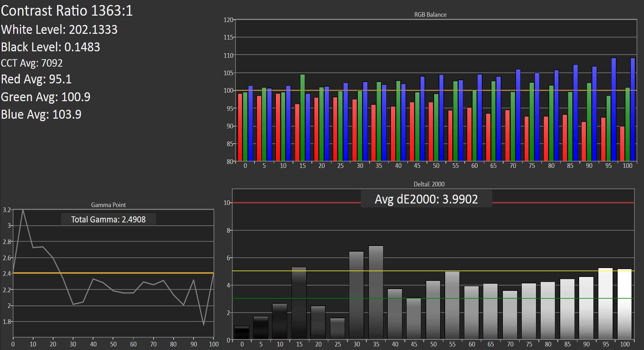Image resolution: width=644 pixels, height=350 pixels.
Task: Click the green RGB Balance bar at 100
Action: (x=628, y=124)
